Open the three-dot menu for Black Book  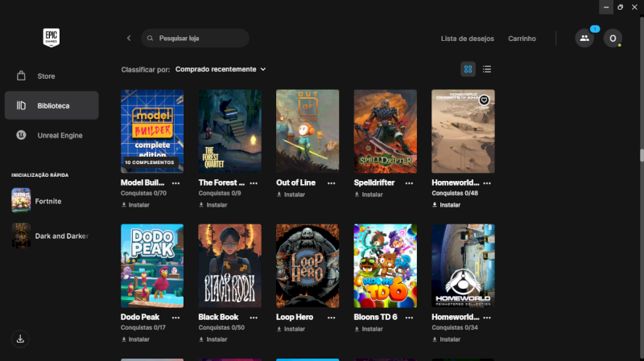(254, 318)
